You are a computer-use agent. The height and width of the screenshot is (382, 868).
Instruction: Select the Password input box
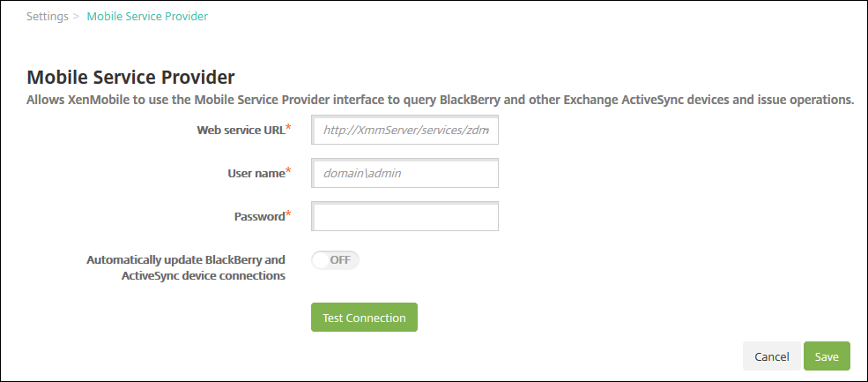[x=405, y=216]
